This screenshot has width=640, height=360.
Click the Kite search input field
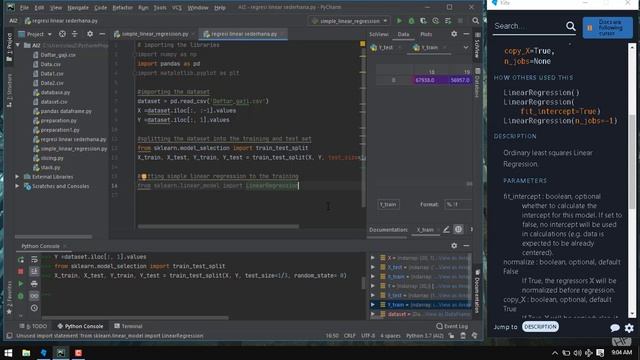528,26
